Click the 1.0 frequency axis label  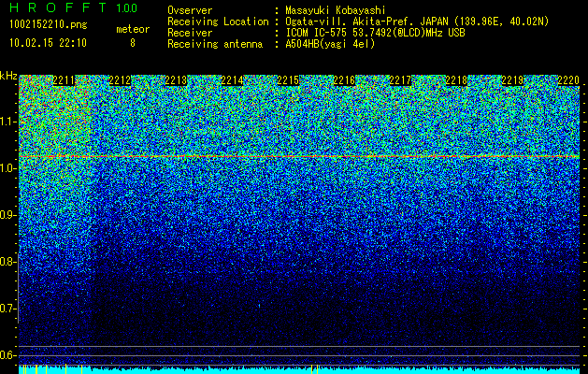point(7,168)
